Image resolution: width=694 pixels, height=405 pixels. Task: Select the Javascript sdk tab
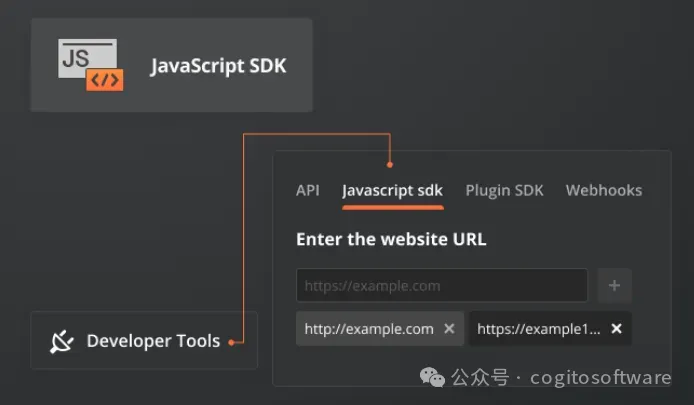pyautogui.click(x=393, y=191)
